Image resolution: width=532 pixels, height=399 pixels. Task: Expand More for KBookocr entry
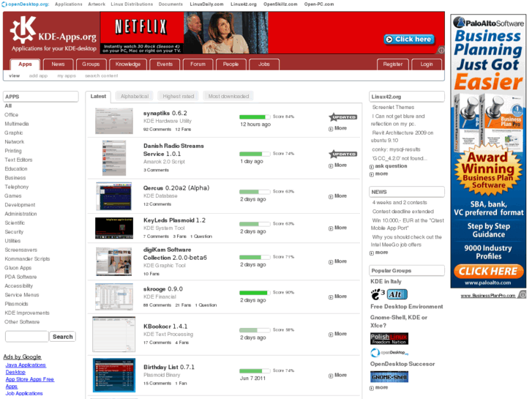click(338, 334)
